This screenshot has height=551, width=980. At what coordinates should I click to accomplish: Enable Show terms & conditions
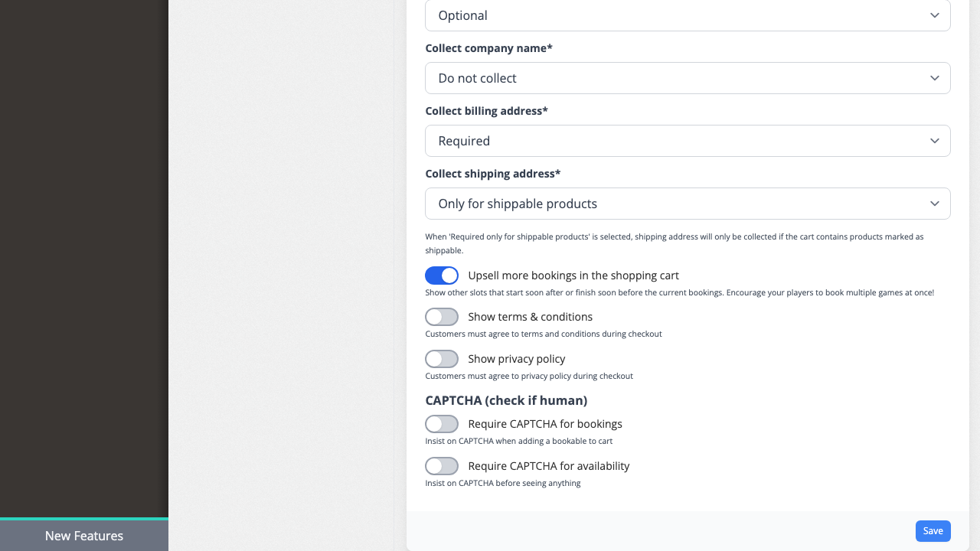[x=442, y=317]
